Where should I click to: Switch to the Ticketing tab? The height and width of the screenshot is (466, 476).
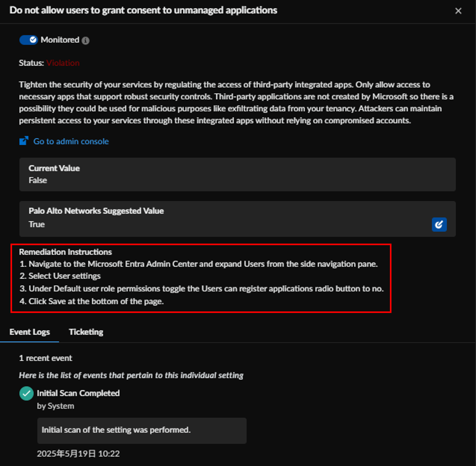[x=86, y=332]
